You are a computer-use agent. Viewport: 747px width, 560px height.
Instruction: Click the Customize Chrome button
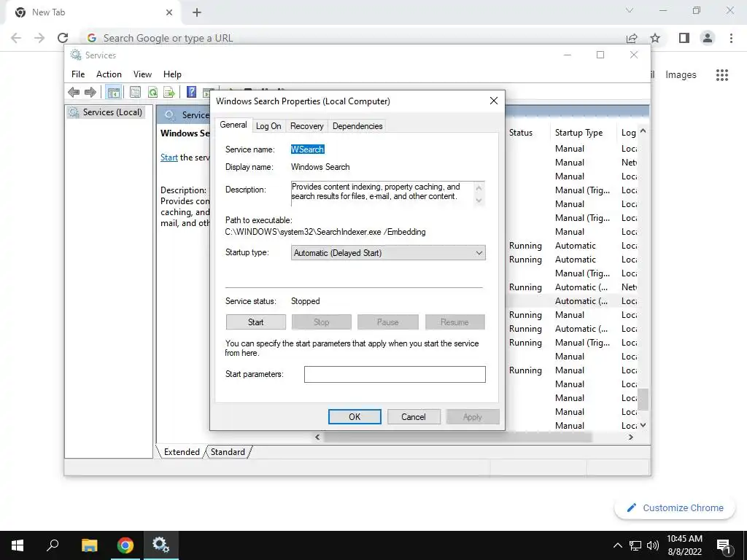(675, 507)
